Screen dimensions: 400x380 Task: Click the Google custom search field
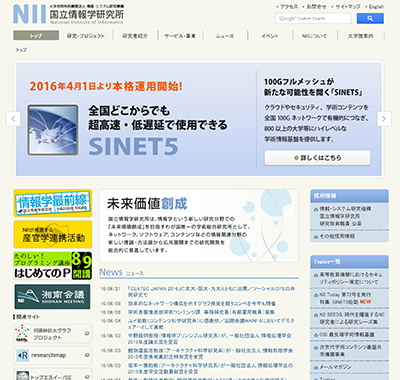click(313, 18)
